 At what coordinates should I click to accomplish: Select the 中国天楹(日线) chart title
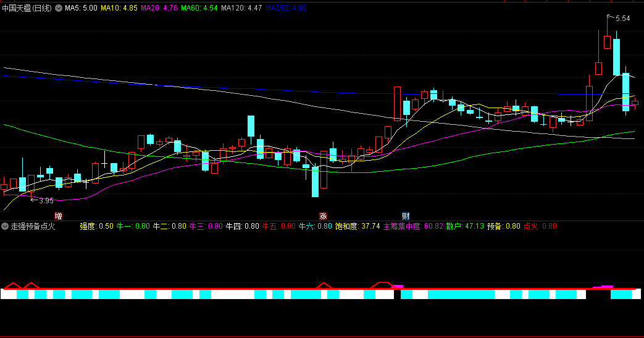[27, 8]
